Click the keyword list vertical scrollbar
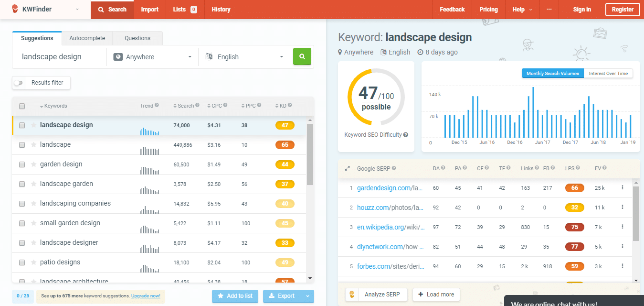This screenshot has height=306, width=644. [x=310, y=154]
